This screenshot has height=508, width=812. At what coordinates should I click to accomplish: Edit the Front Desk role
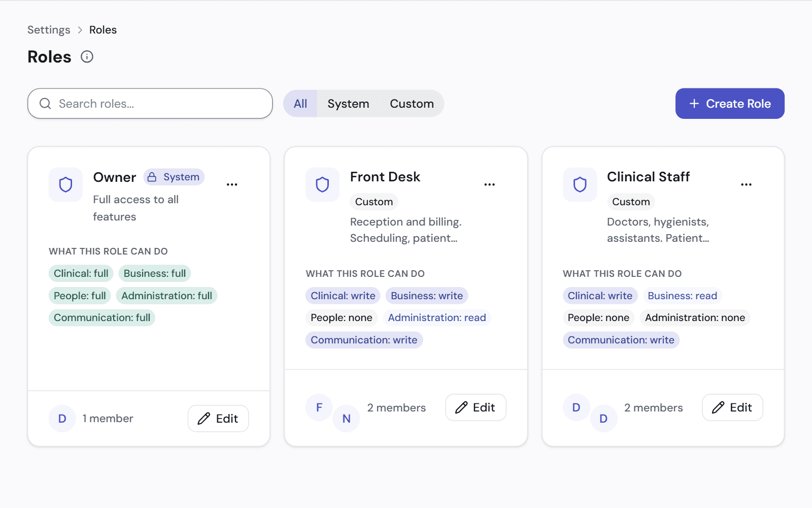pyautogui.click(x=476, y=407)
